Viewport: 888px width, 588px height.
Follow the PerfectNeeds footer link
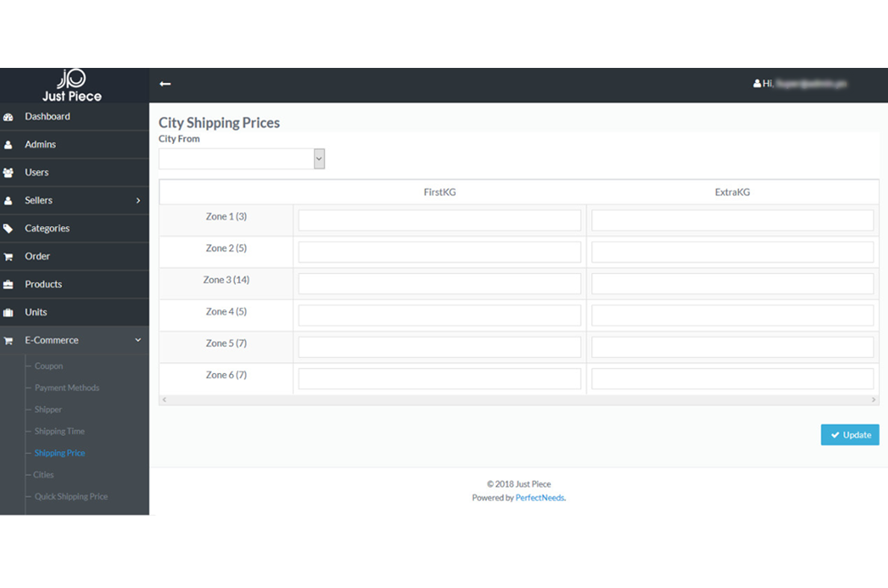[x=540, y=498]
